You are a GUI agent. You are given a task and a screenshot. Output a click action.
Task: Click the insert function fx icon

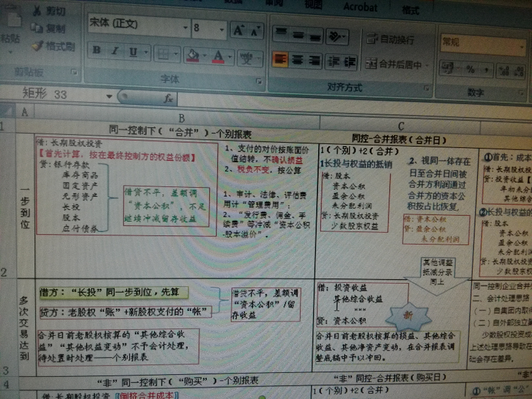[168, 98]
